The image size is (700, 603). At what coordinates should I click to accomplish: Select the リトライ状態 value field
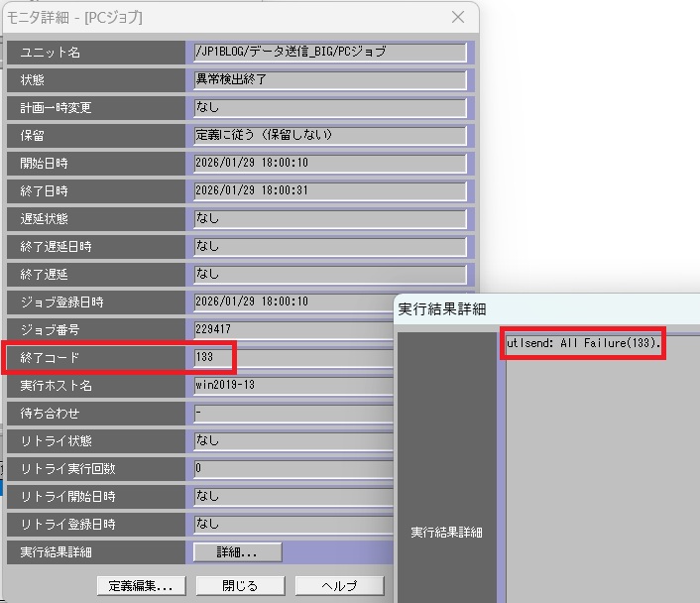[x=292, y=440]
